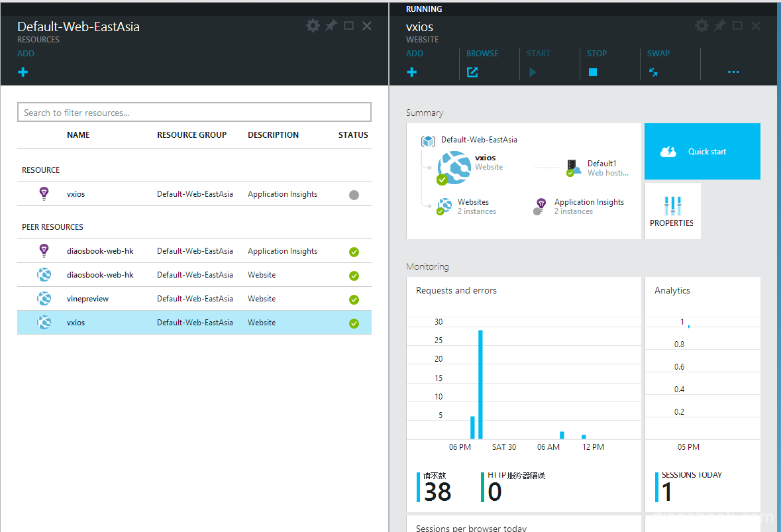Viewport: 781px width, 532px height.
Task: Click the plus icon under ADD in vxios blade
Action: [x=412, y=72]
